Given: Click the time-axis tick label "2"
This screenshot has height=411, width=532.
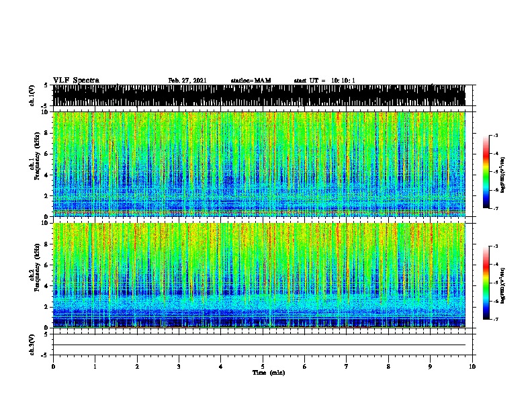Looking at the screenshot, I should click(x=137, y=367).
